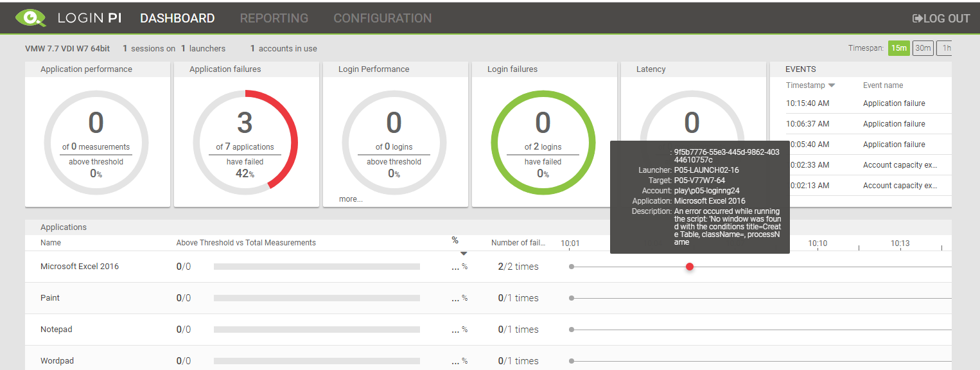This screenshot has height=370, width=980.
Task: Sort by Number of failures column
Action: click(518, 243)
